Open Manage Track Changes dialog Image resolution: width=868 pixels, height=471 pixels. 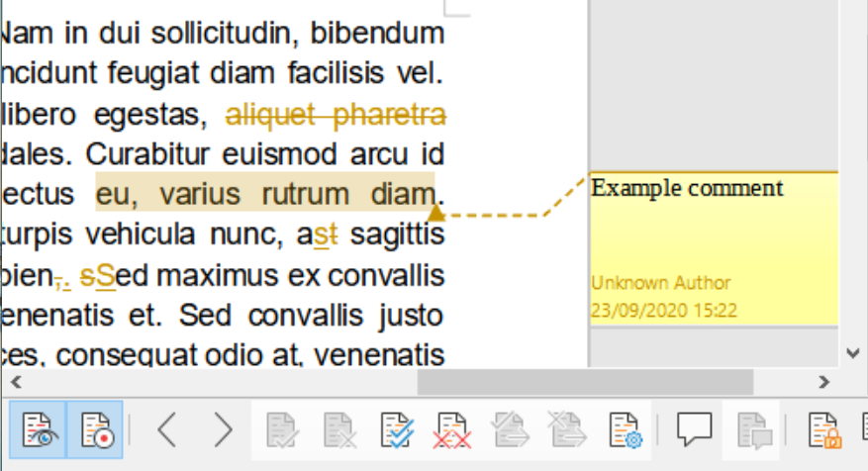625,430
